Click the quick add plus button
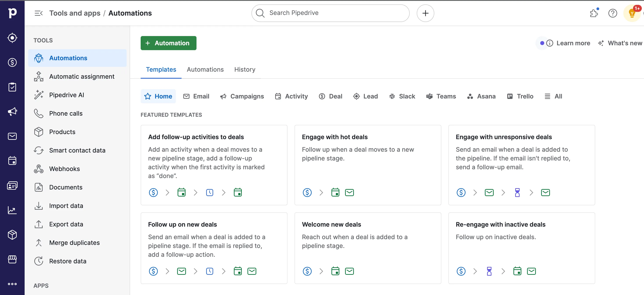Image resolution: width=644 pixels, height=295 pixels. (x=425, y=13)
